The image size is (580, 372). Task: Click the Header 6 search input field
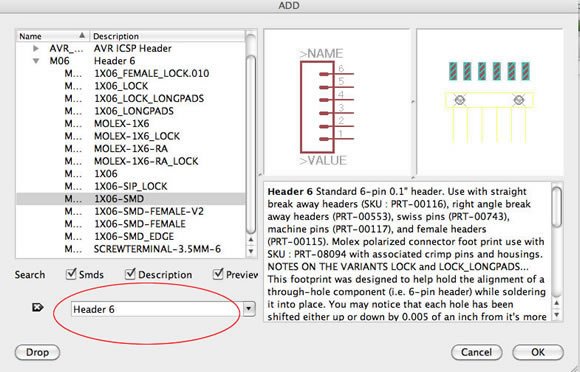click(x=157, y=309)
